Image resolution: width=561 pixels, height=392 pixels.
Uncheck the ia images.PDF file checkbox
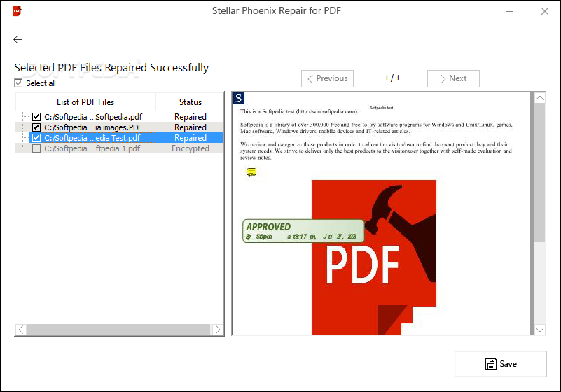pyautogui.click(x=36, y=127)
